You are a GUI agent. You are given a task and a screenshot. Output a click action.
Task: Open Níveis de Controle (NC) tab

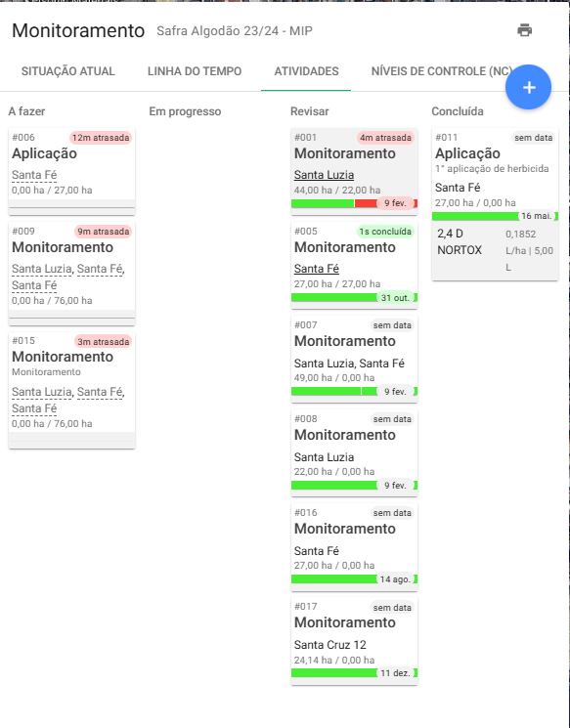click(441, 71)
